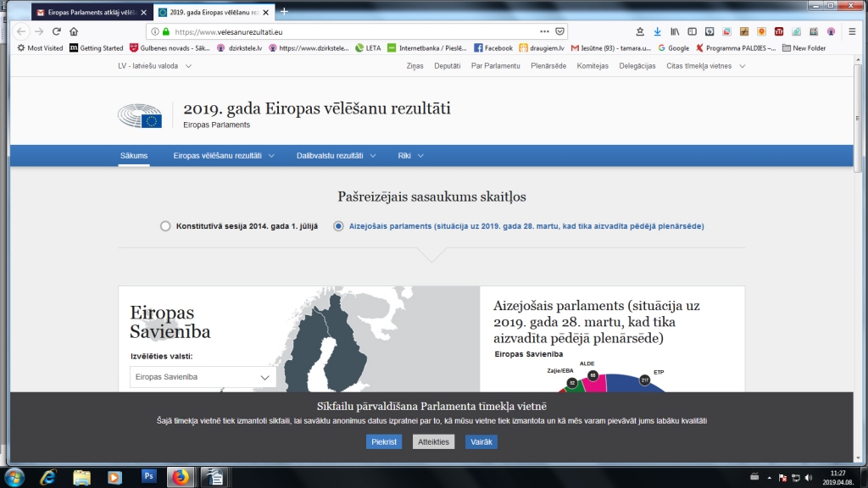868x488 pixels.
Task: Open the Eiropas Savienība country selector
Action: [202, 376]
